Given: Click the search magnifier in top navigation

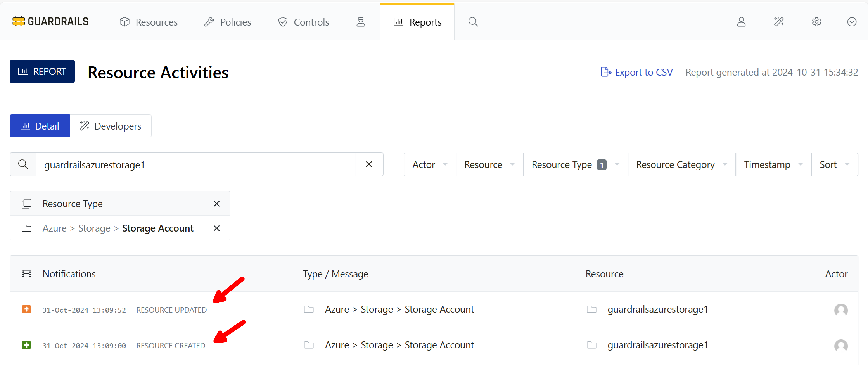Looking at the screenshot, I should point(473,22).
